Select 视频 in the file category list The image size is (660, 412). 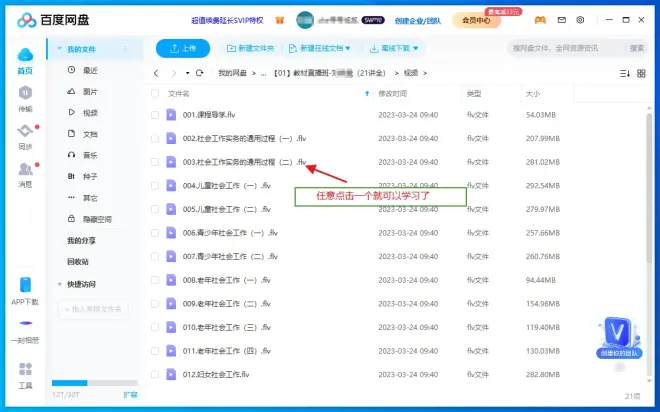coord(90,113)
